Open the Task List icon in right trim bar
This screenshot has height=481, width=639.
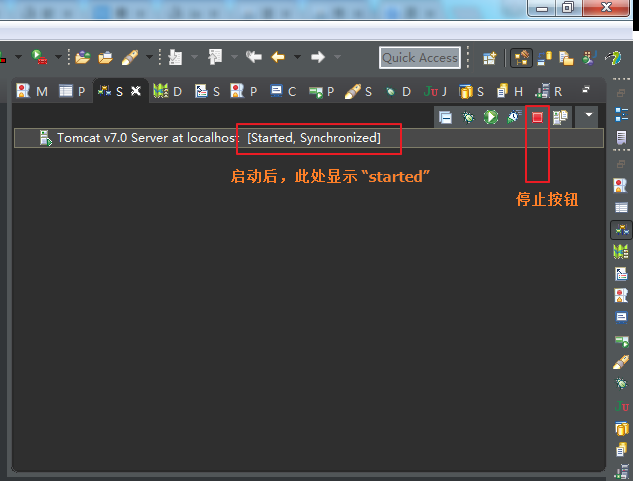point(621,137)
